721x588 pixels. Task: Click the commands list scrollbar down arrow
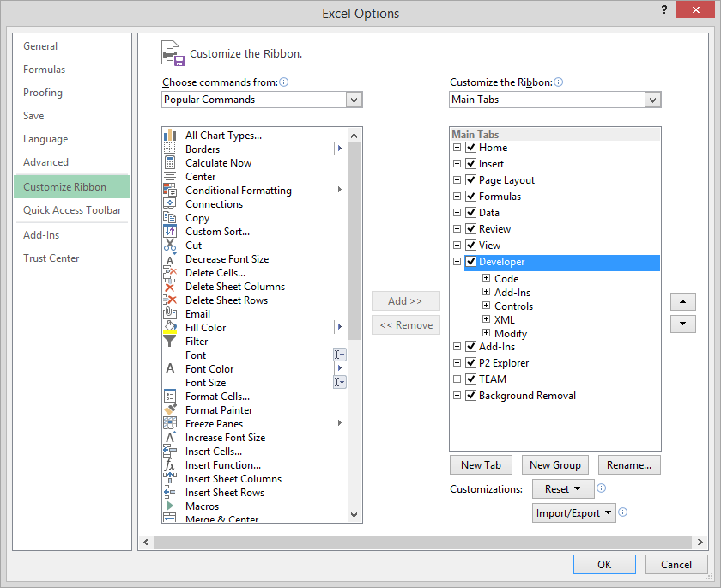[354, 514]
